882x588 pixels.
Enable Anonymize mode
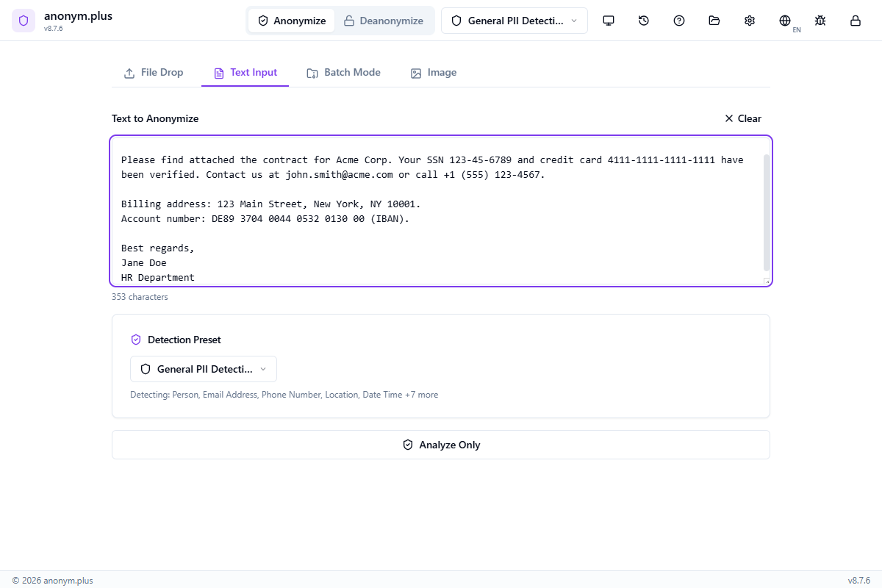tap(291, 21)
